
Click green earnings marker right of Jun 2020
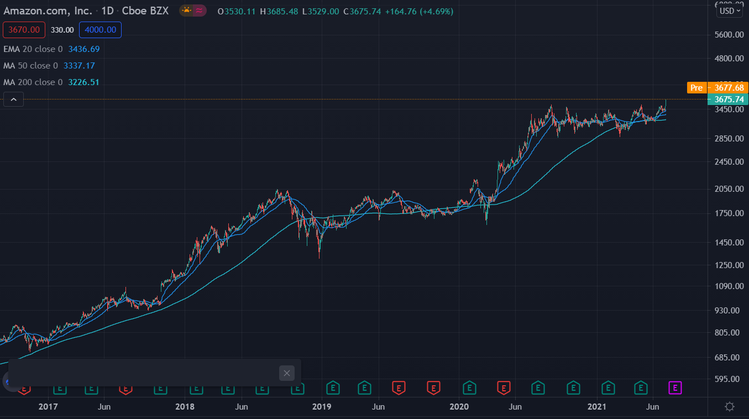pos(538,387)
